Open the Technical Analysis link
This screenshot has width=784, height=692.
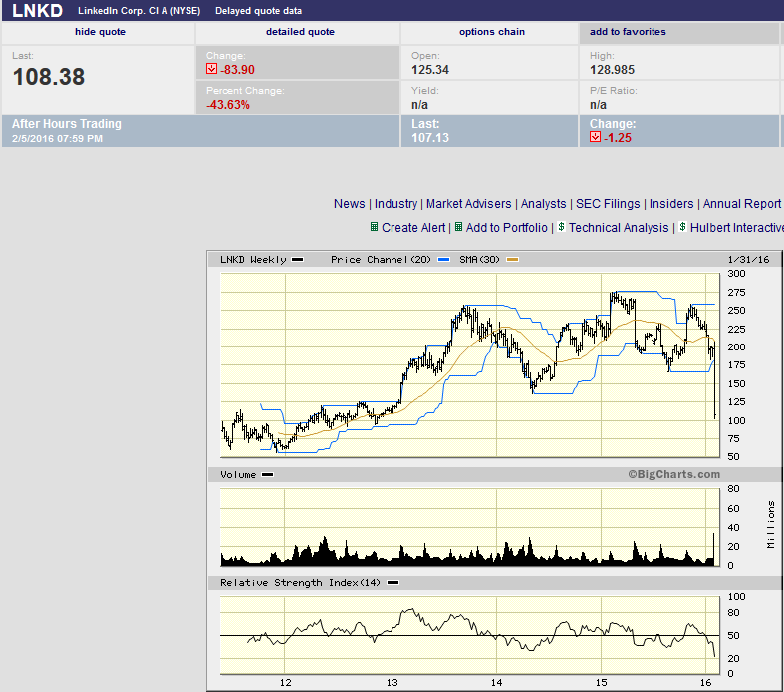tap(619, 227)
